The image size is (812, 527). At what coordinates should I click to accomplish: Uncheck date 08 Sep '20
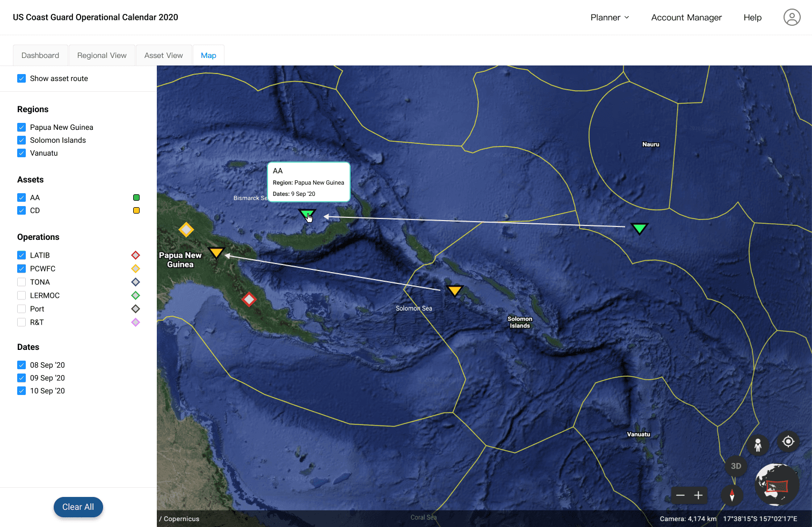(x=21, y=365)
